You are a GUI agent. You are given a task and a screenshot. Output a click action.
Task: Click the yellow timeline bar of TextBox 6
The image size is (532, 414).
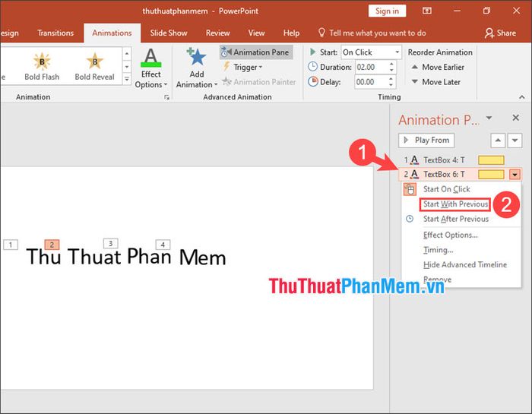pos(491,174)
